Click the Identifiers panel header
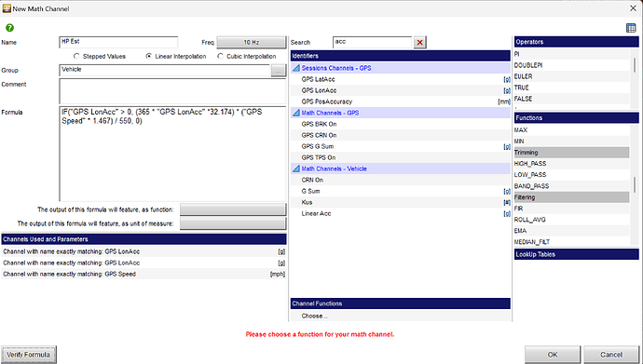Image resolution: width=643 pixels, height=364 pixels. point(400,56)
